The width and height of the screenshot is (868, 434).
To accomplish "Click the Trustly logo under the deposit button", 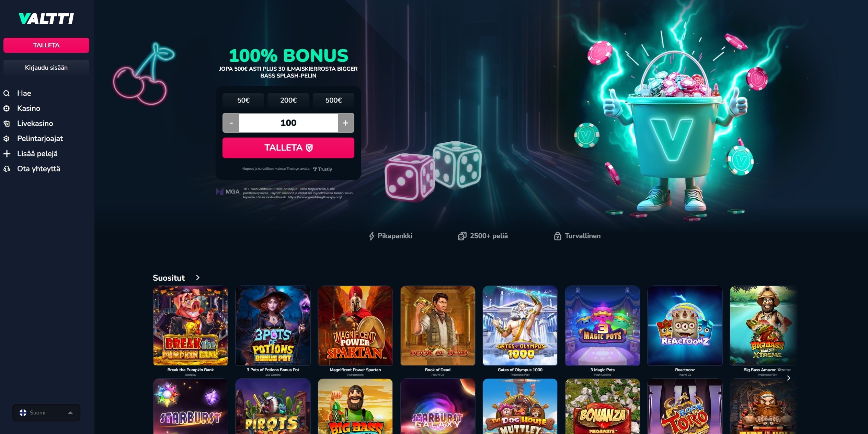I will tap(322, 169).
